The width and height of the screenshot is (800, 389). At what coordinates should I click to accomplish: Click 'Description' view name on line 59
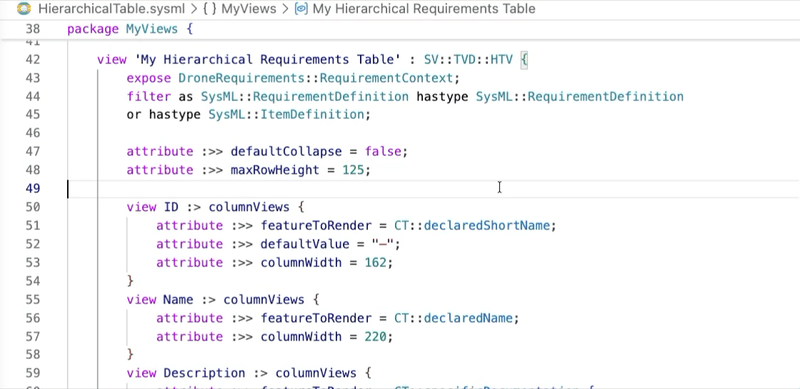click(x=204, y=373)
